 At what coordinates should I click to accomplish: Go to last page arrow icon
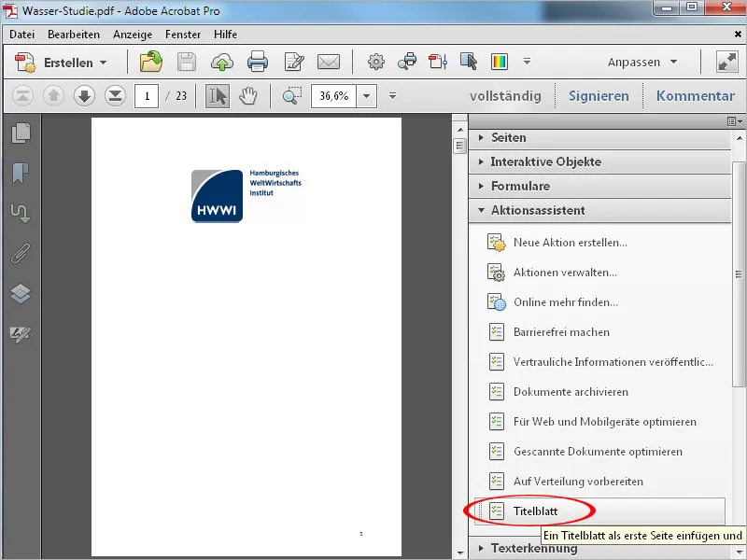(115, 96)
